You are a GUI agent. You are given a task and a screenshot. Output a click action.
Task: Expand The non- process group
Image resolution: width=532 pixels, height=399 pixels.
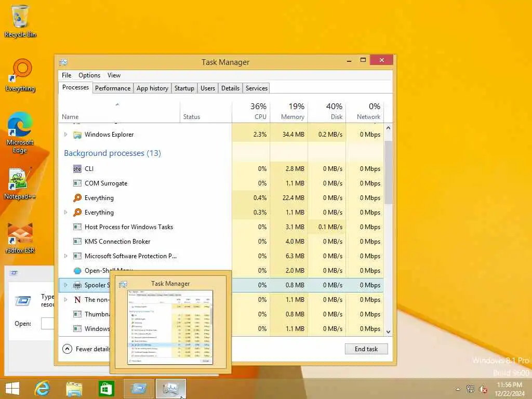coord(66,300)
